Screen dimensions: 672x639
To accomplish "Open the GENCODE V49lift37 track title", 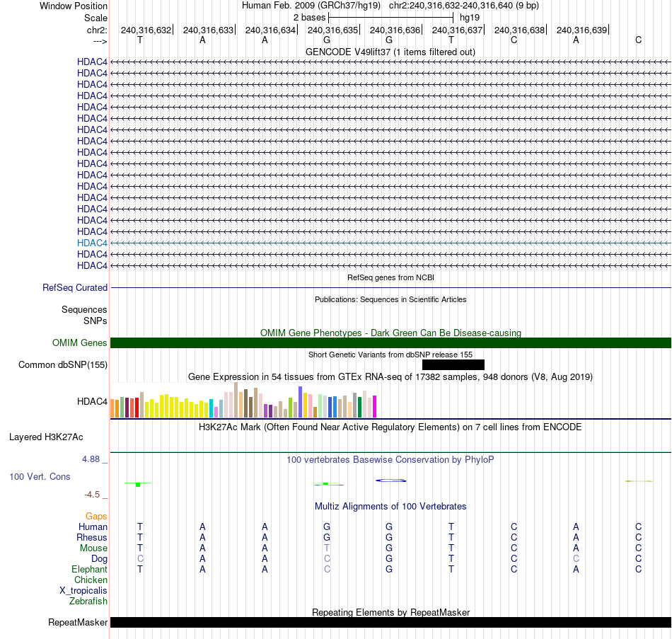I will pos(390,52).
